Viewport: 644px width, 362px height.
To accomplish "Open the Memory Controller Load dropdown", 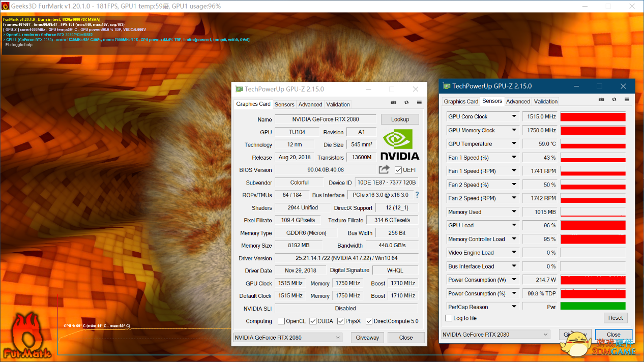I will (x=514, y=239).
